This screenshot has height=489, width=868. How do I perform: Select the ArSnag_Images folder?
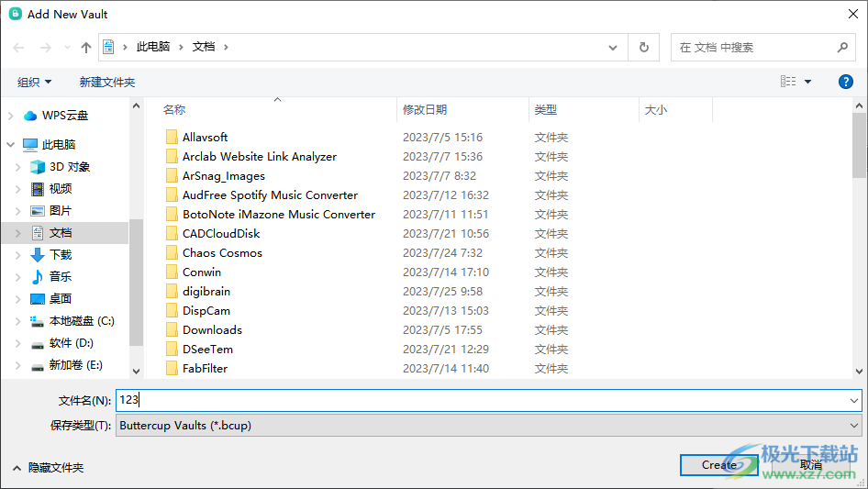(224, 176)
